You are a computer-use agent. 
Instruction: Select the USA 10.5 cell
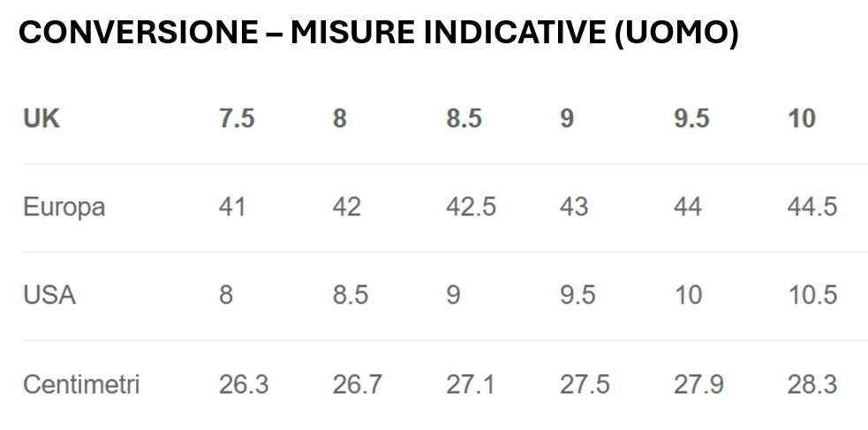[x=812, y=295]
